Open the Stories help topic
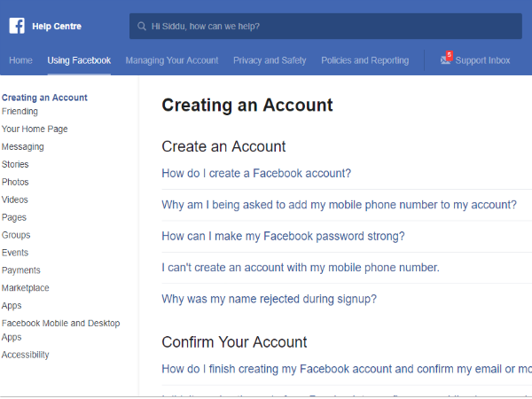Screen dimensions: 532x399 coord(15,164)
